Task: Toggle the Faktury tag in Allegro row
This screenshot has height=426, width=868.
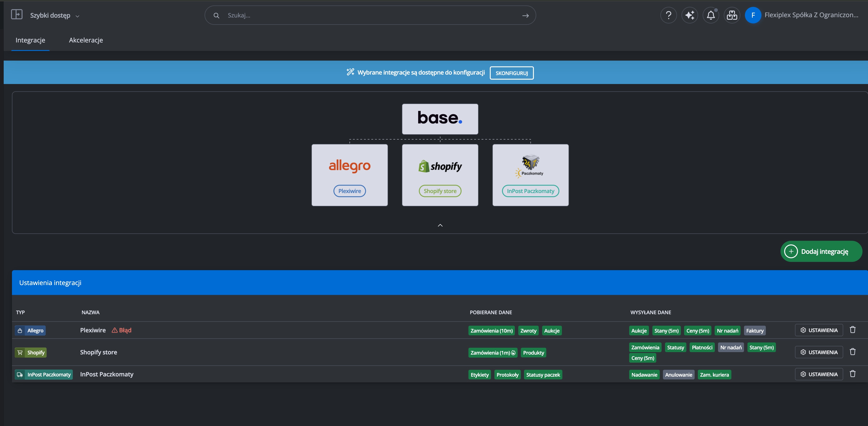Action: click(x=754, y=331)
